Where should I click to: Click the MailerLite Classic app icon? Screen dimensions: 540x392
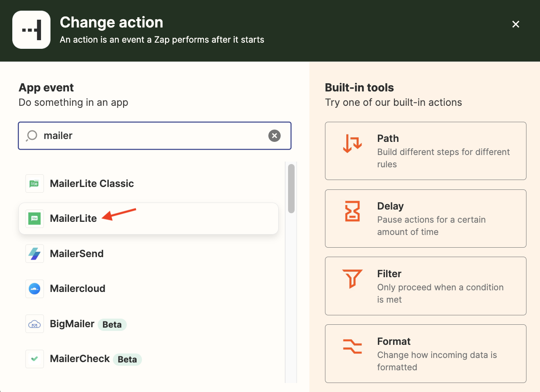(34, 184)
